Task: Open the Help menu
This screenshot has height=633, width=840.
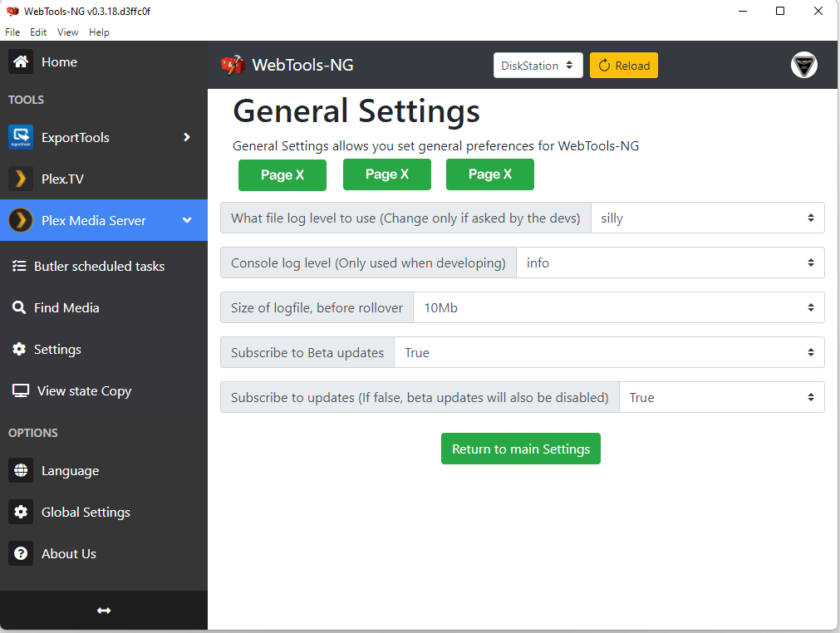Action: point(99,32)
